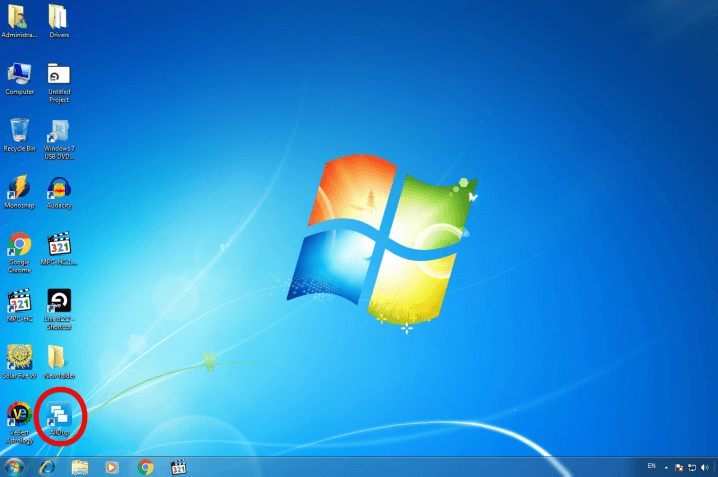Select the MPC-HC x... desktop icon beside Chrome

59,249
